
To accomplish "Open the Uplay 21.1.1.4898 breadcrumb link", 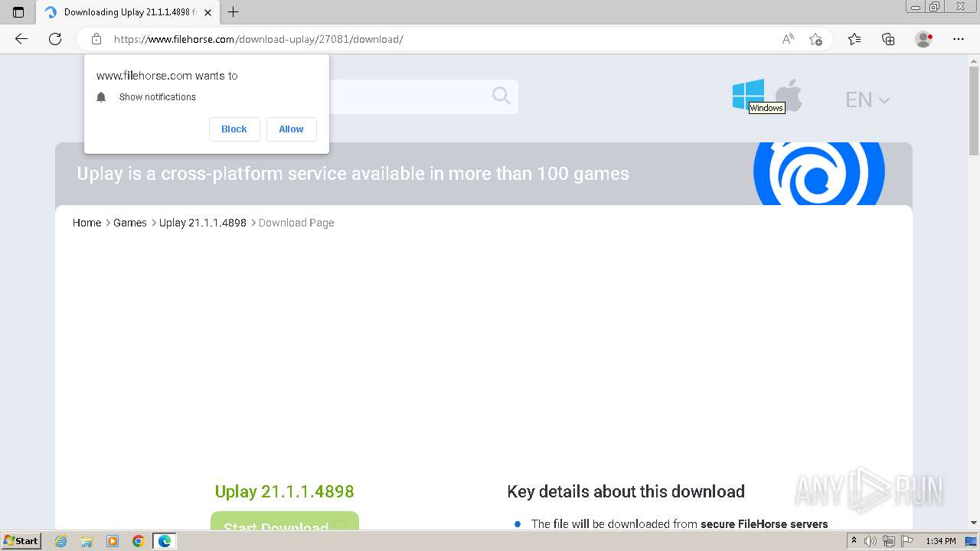I will tap(203, 223).
